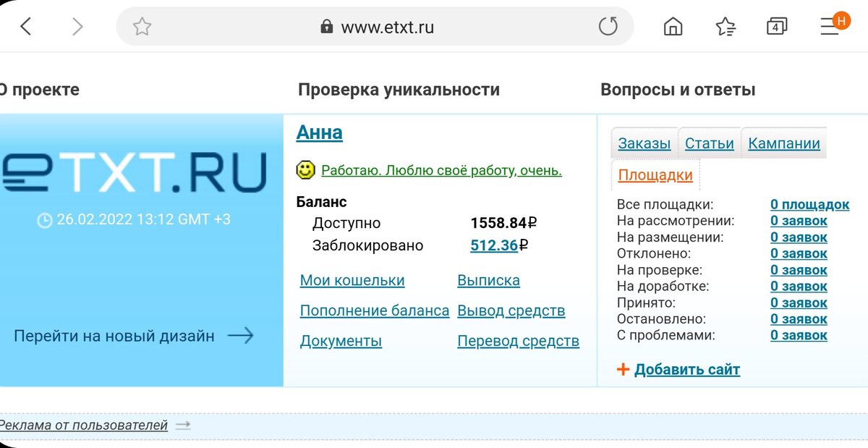Image resolution: width=868 pixels, height=448 pixels.
Task: Open 0 заявок for На рассмотрении
Action: pyautogui.click(x=799, y=221)
